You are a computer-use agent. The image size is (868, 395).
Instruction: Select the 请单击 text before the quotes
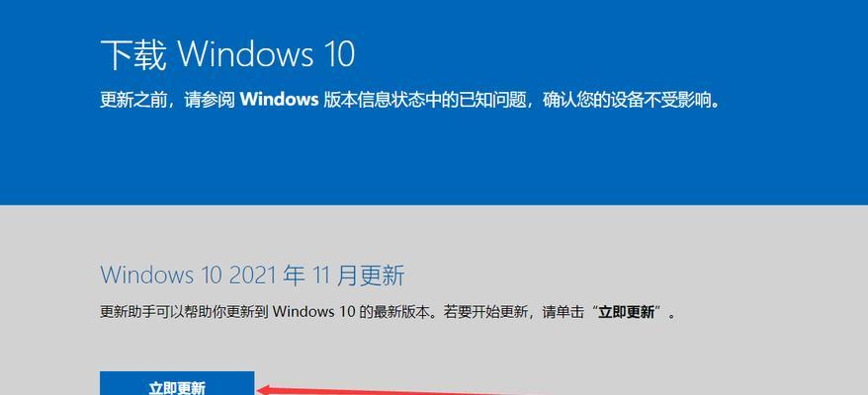coord(563,312)
